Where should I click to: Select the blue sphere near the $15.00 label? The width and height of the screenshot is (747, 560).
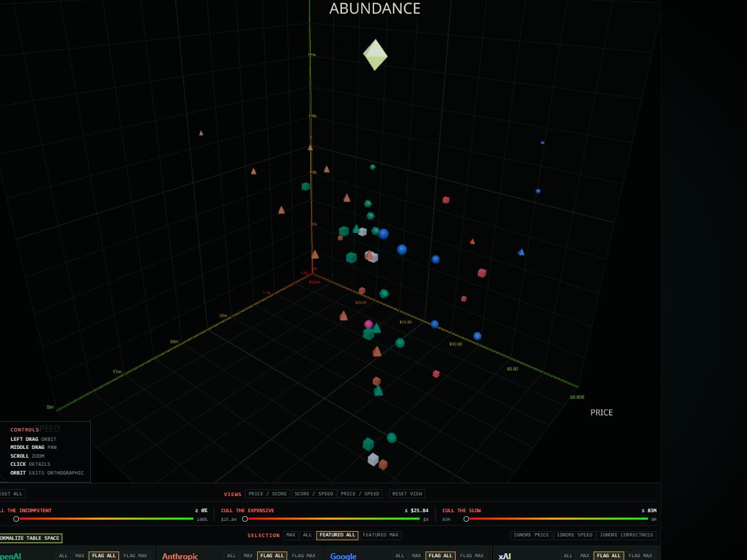point(435,324)
